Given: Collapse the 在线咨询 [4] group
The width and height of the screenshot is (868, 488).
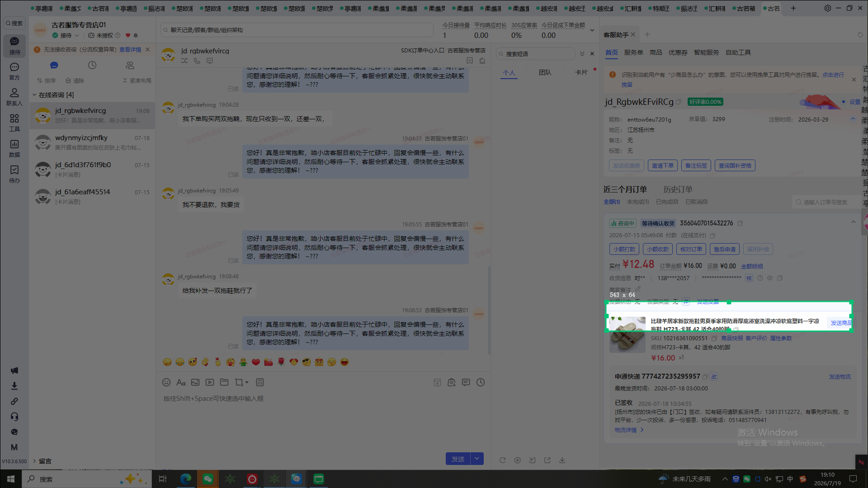Looking at the screenshot, I should (x=34, y=95).
